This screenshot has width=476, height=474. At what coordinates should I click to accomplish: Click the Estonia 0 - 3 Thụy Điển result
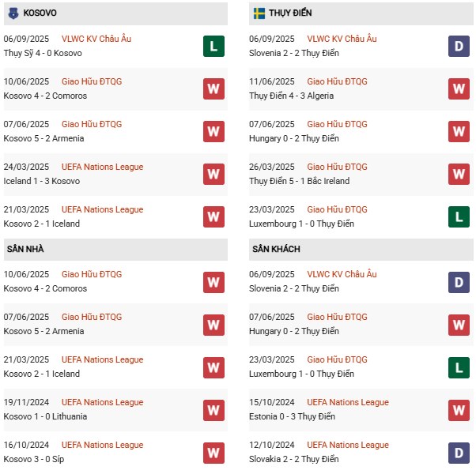[x=292, y=416]
